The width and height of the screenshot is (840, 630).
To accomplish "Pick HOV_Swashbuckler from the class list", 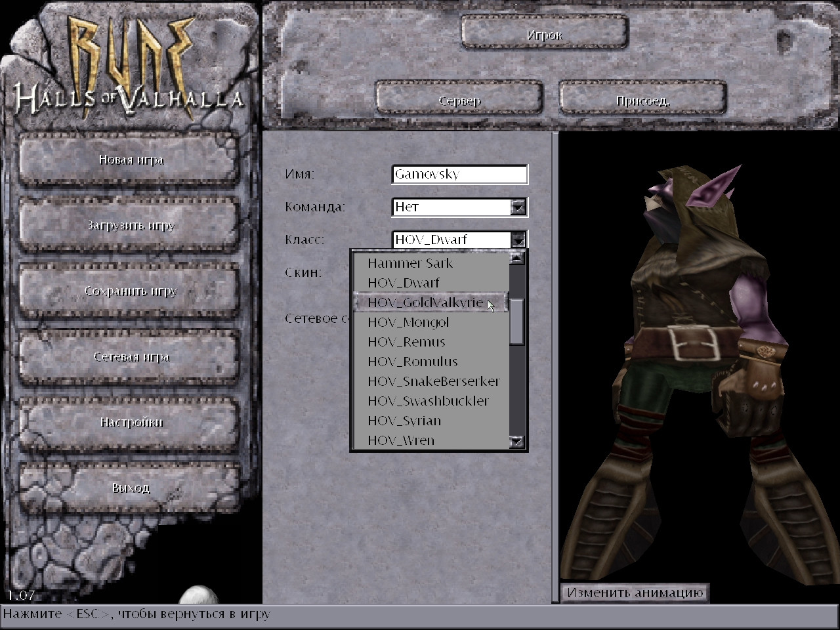I will (431, 401).
